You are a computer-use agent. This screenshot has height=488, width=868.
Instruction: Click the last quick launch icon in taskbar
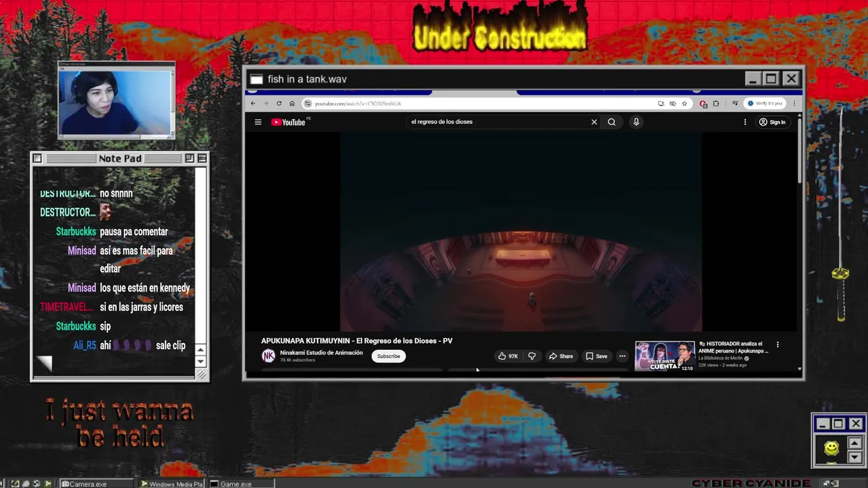47,483
